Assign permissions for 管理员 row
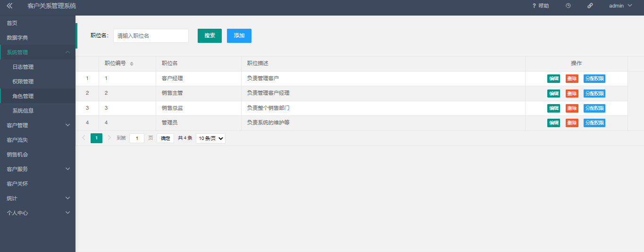Viewport: 644px width, 252px height. tap(594, 123)
